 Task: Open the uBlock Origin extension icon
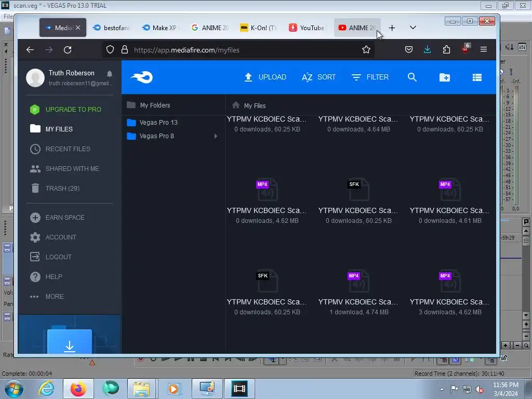tap(465, 49)
